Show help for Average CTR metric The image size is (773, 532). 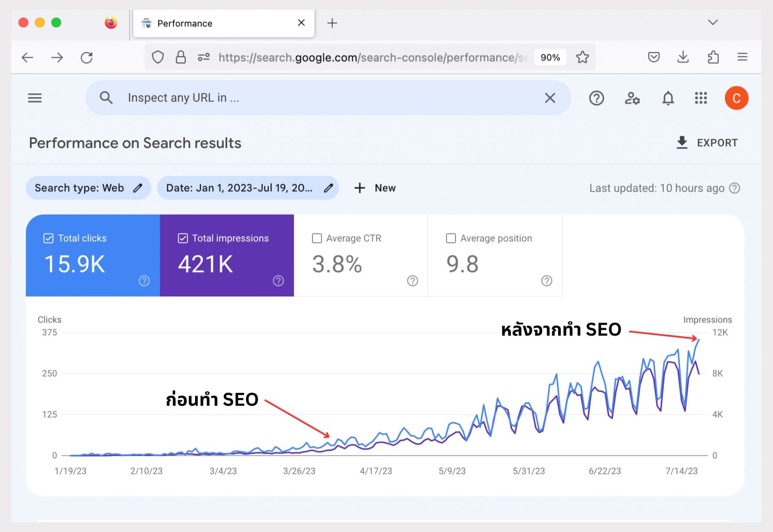point(412,281)
